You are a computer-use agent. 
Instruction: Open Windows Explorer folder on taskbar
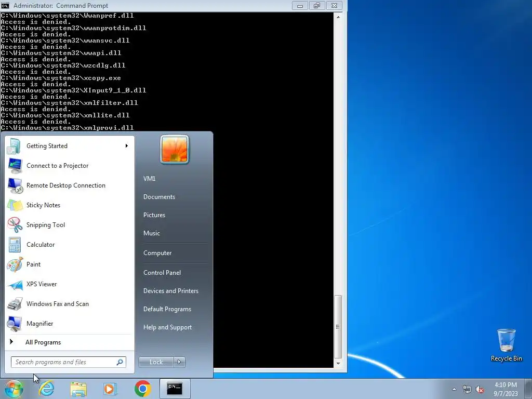pyautogui.click(x=78, y=389)
